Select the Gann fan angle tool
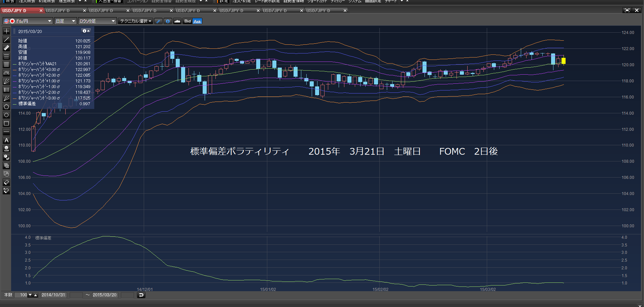Image resolution: width=644 pixels, height=307 pixels. (6, 98)
